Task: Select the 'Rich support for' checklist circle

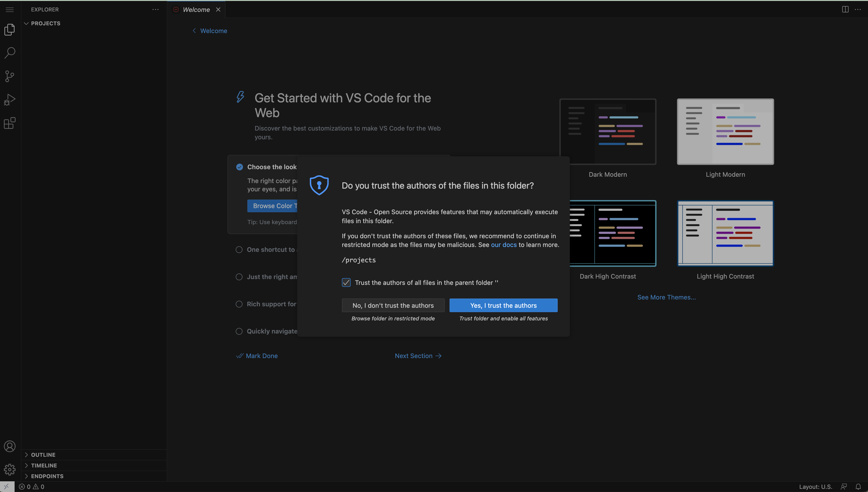Action: pyautogui.click(x=239, y=304)
